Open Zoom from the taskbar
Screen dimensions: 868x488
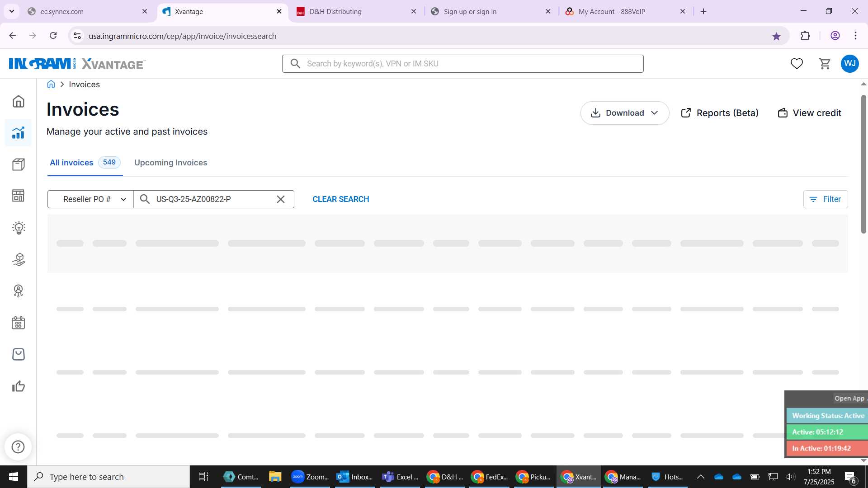(x=310, y=477)
